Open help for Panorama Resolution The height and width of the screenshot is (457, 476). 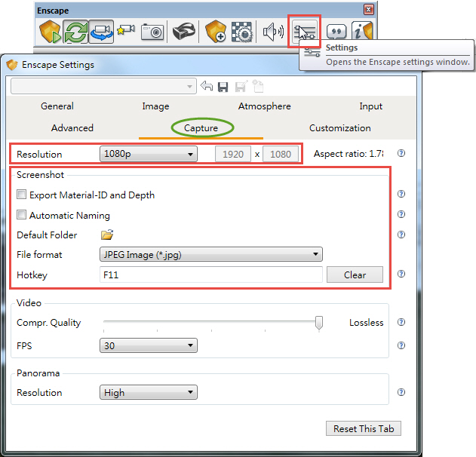[x=401, y=392]
